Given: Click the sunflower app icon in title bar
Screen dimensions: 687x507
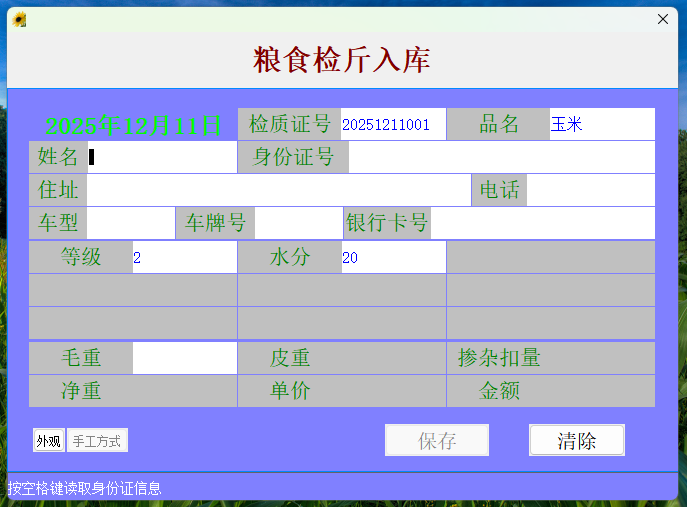Looking at the screenshot, I should [x=19, y=20].
